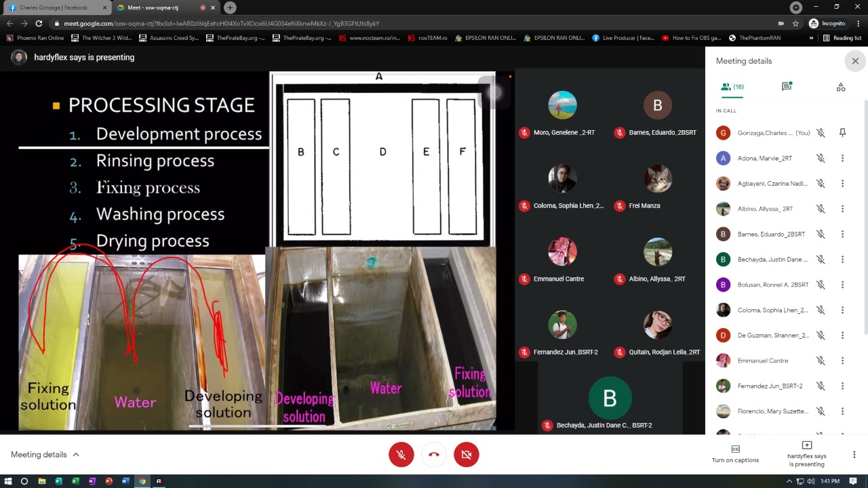Image resolution: width=868 pixels, height=488 pixels.
Task: Open Excel from taskbar
Action: click(75, 481)
